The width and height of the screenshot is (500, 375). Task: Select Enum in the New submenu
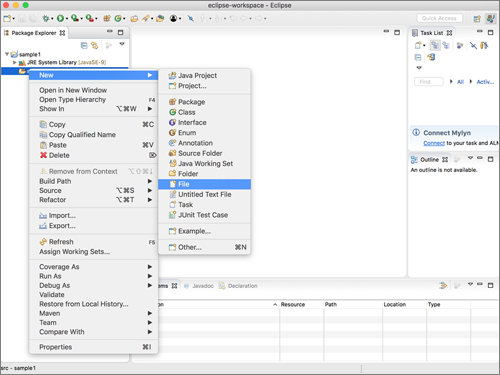[x=204, y=133]
